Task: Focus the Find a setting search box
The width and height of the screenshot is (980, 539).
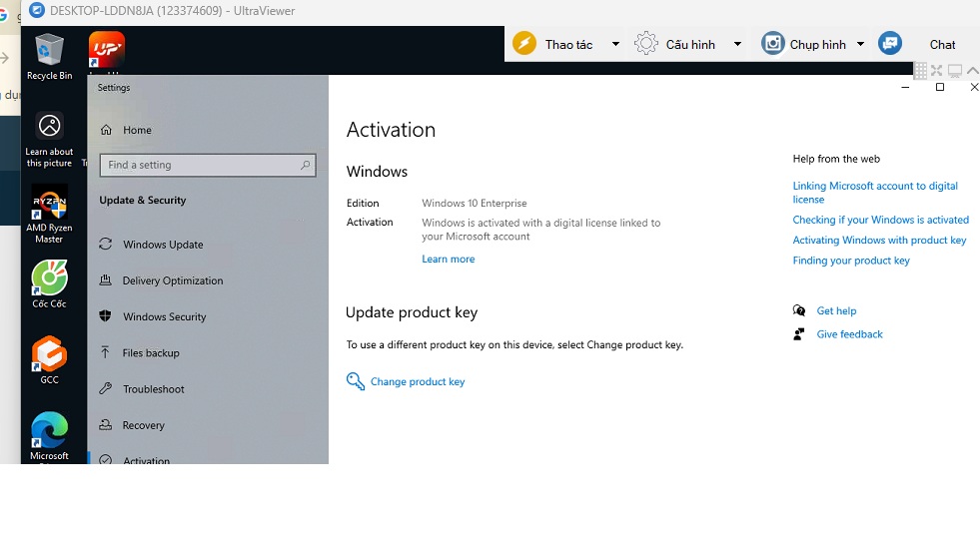Action: pos(208,165)
